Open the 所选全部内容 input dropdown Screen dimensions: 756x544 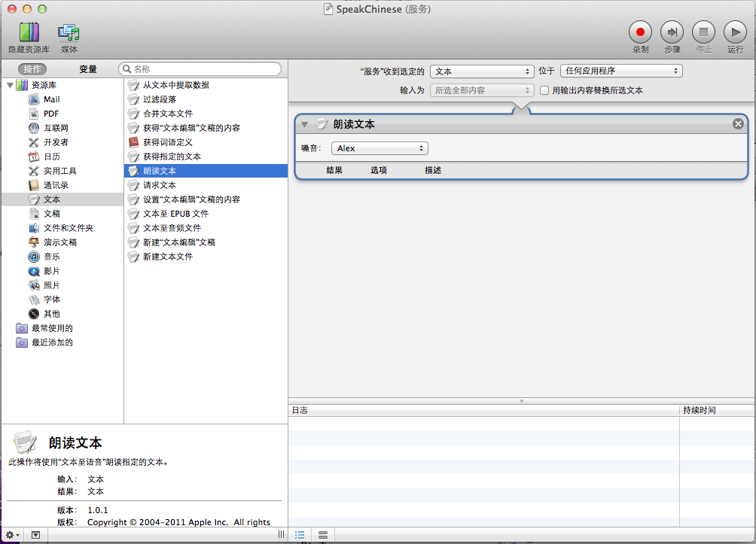pyautogui.click(x=482, y=90)
